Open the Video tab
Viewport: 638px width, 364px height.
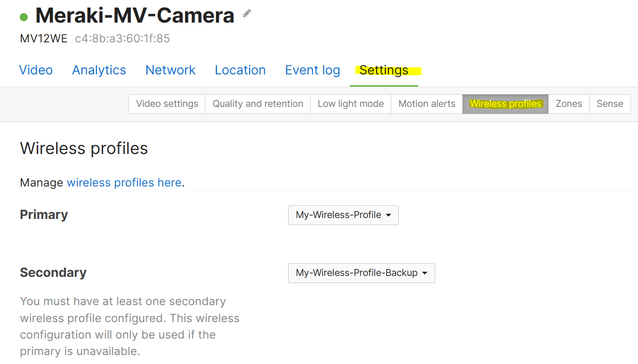point(36,70)
